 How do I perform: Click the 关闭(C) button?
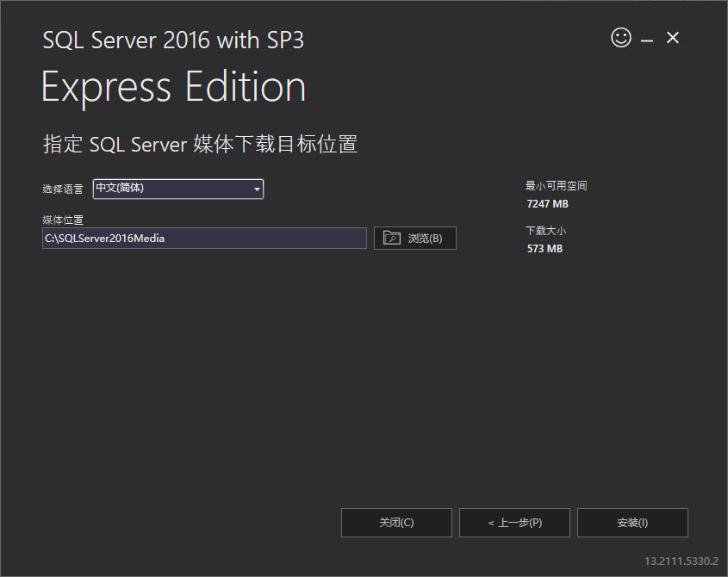click(x=396, y=523)
